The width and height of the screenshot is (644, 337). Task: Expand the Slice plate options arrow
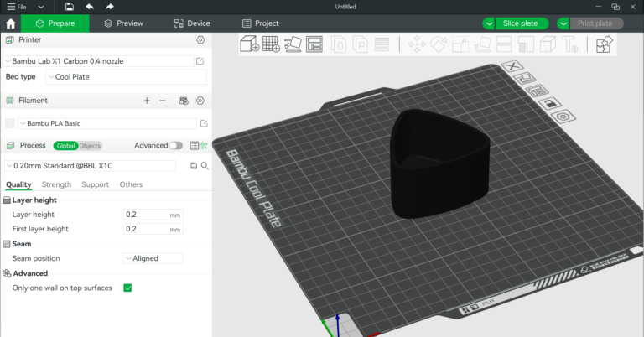489,23
